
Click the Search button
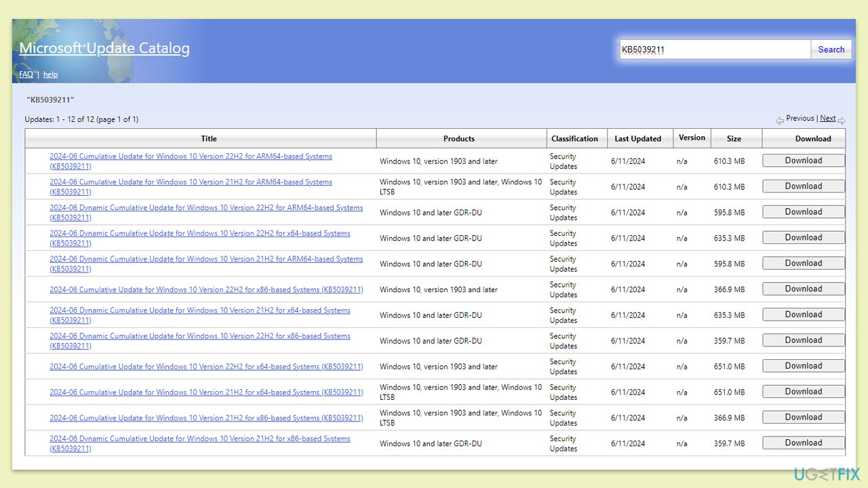coord(831,49)
